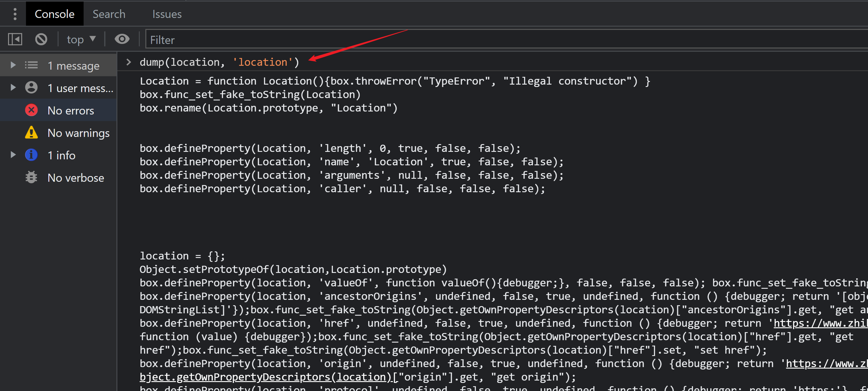Click the red error icon
Screen dimensions: 868x391
(31, 110)
